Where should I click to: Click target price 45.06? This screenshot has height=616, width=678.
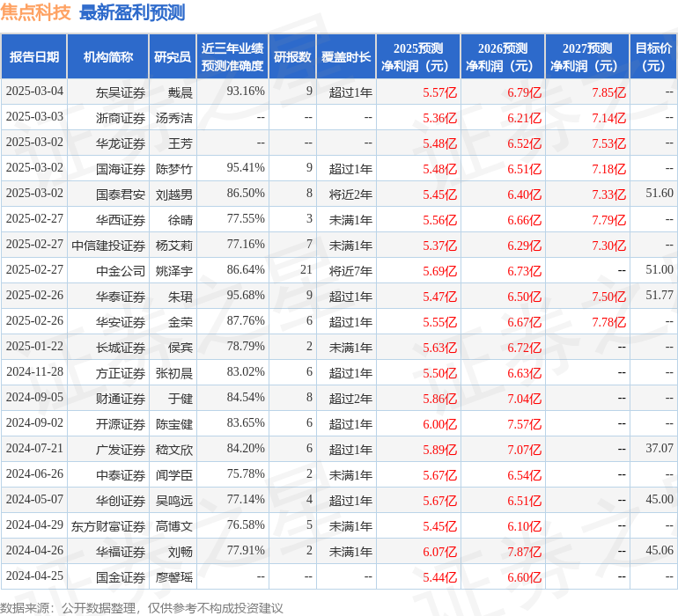point(660,550)
